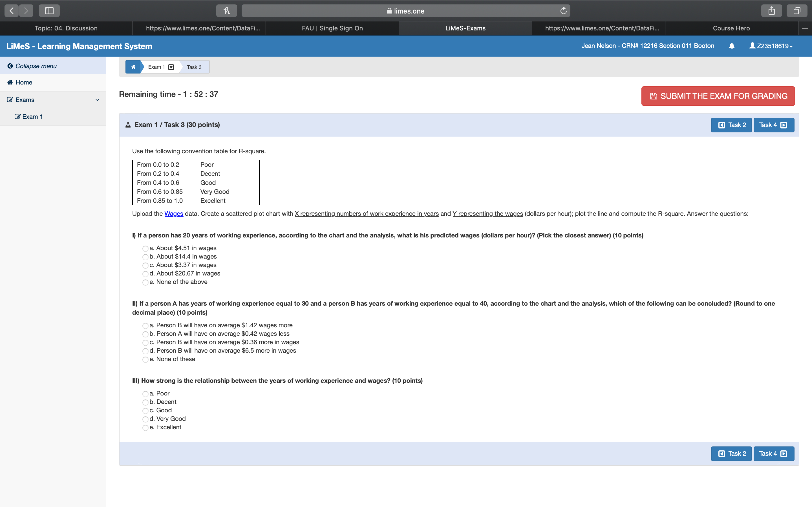
Task: Click the home breadcrumb icon
Action: 133,67
